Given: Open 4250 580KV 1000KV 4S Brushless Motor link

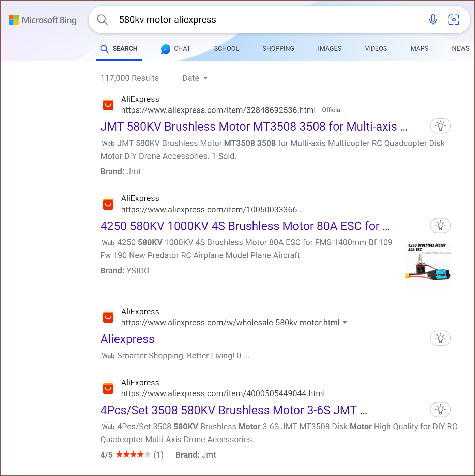Looking at the screenshot, I should pyautogui.click(x=245, y=226).
